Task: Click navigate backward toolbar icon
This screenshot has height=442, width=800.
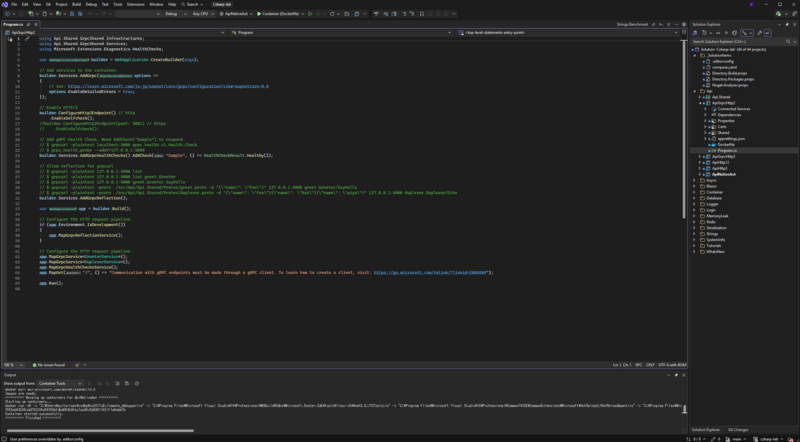Action: [7, 14]
